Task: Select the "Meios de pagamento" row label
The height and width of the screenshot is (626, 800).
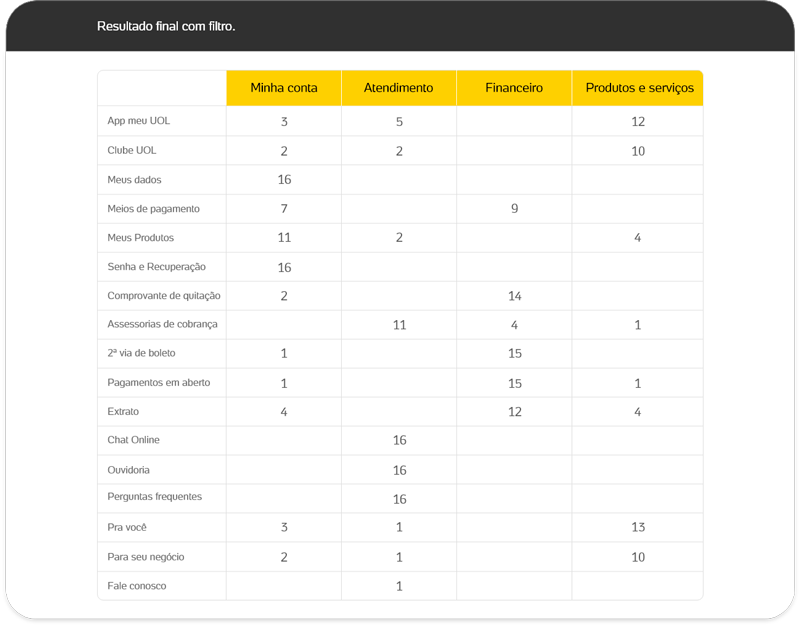Action: point(154,209)
